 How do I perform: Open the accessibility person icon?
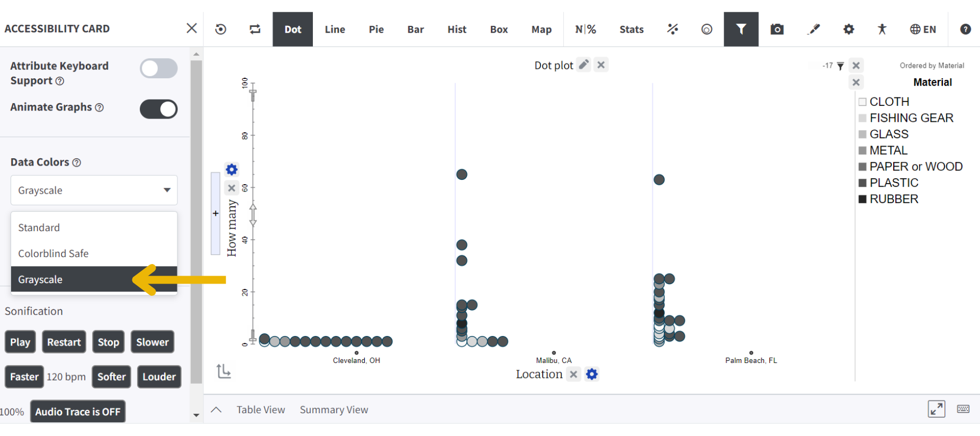pyautogui.click(x=882, y=29)
